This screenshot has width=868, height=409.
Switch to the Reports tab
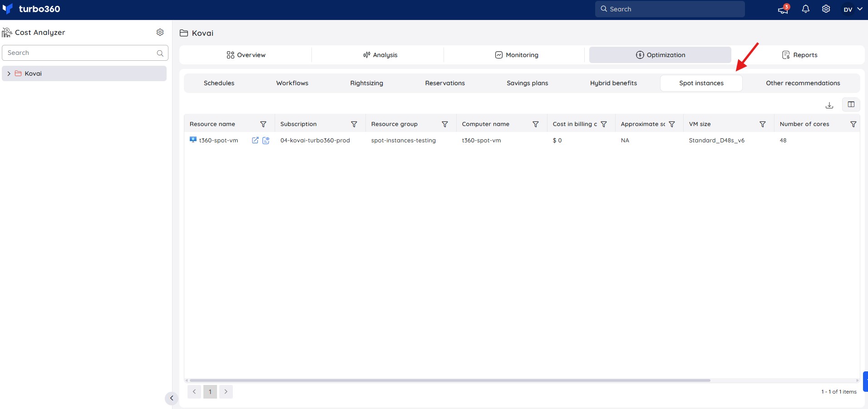tap(799, 55)
